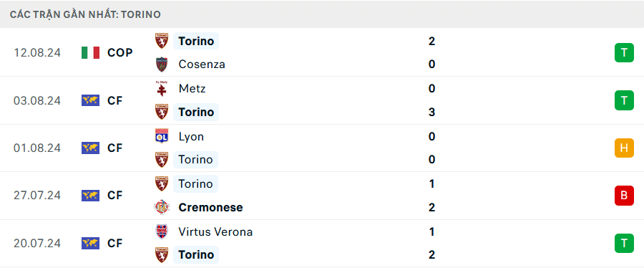The image size is (644, 268).
Task: Open the Cremonese team name link
Action: click(210, 208)
